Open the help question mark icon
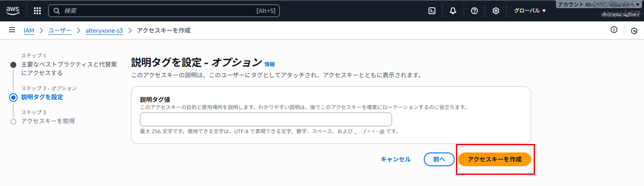The image size is (644, 186). [x=474, y=11]
